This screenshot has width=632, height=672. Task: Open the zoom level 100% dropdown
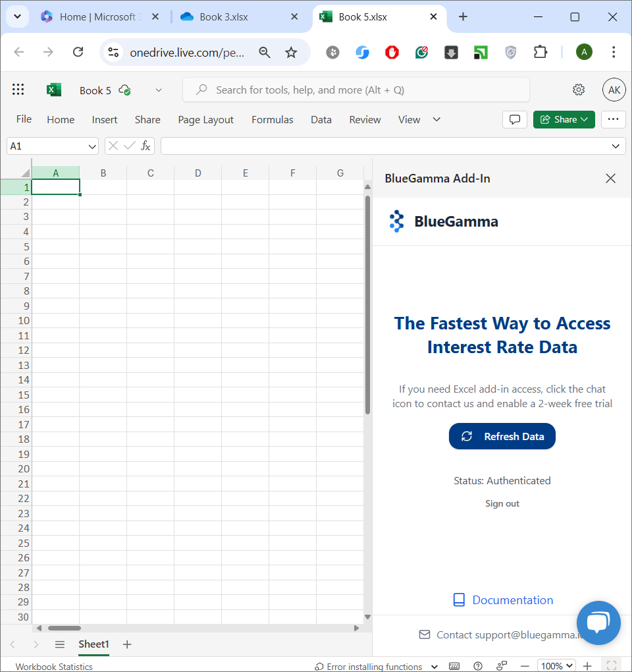[556, 666]
